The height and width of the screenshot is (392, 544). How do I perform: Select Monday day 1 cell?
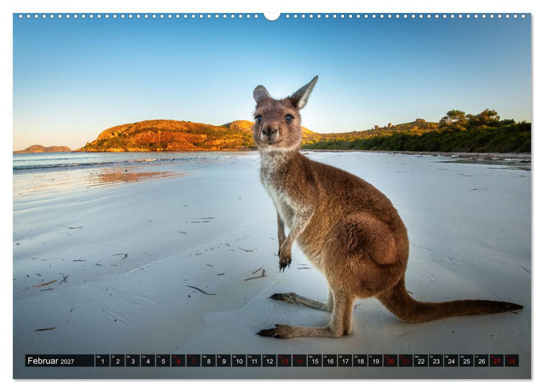point(103,361)
